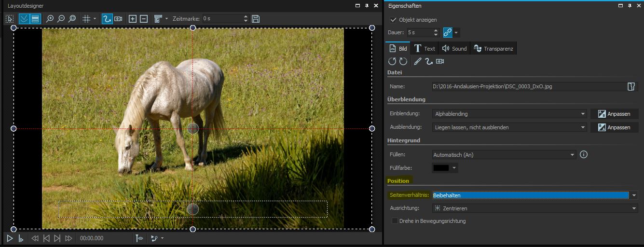The image size is (644, 247).
Task: Toggle the motion path tool in Layoutdesigner toolbar
Action: click(107, 19)
